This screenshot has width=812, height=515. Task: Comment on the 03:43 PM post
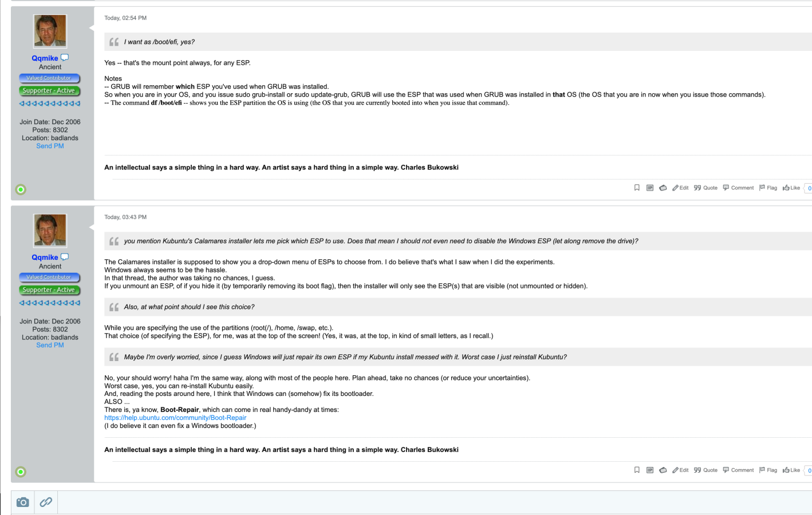point(738,470)
